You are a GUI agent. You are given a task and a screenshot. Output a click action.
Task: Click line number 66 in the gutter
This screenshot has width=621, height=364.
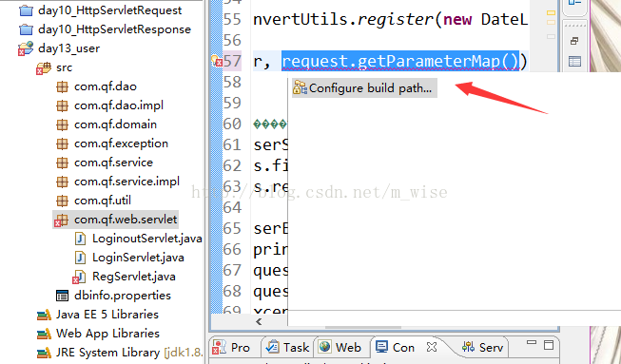[x=232, y=250]
